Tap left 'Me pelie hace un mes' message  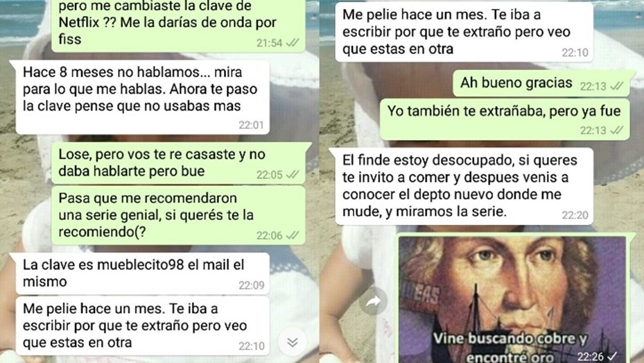point(143,326)
